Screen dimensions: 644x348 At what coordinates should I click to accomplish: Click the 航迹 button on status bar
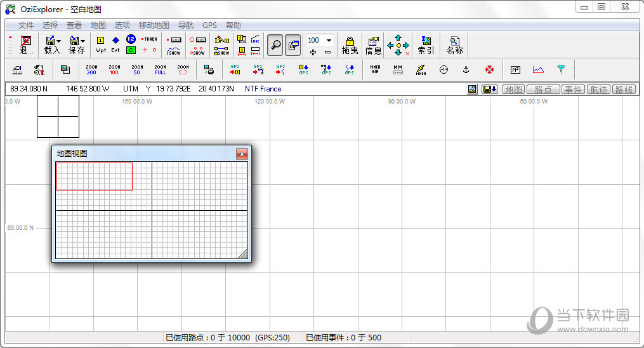point(598,90)
